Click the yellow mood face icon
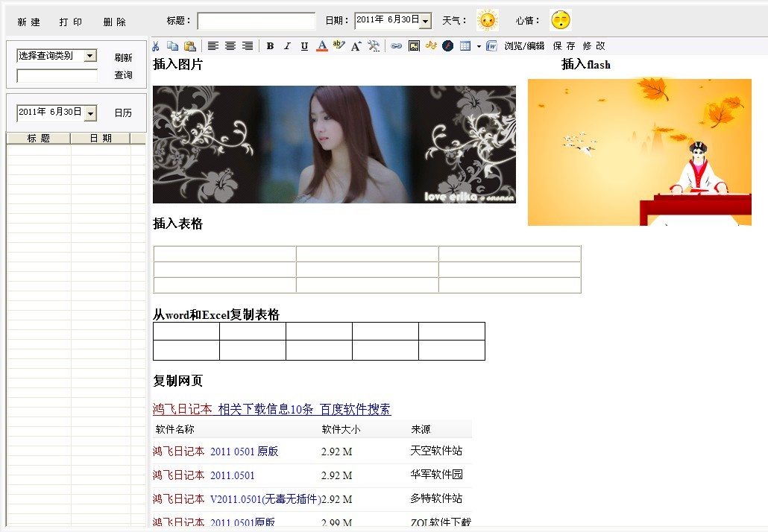The width and height of the screenshot is (768, 532). pyautogui.click(x=560, y=20)
